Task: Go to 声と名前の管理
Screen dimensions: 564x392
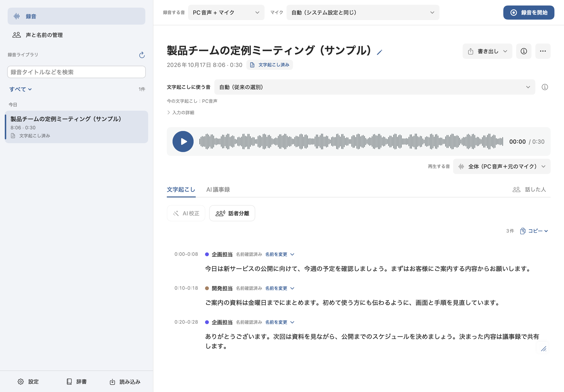Action: pyautogui.click(x=76, y=35)
